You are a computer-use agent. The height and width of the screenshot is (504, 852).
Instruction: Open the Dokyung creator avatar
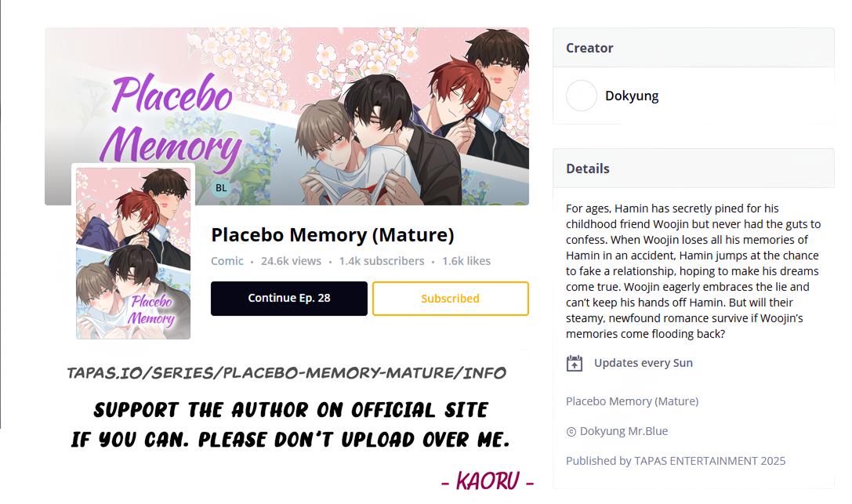click(x=582, y=96)
